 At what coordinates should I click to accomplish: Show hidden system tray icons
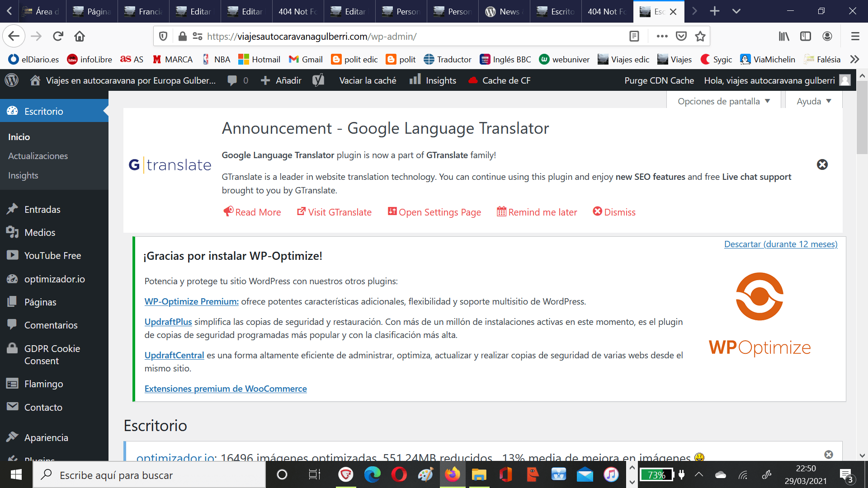699,474
